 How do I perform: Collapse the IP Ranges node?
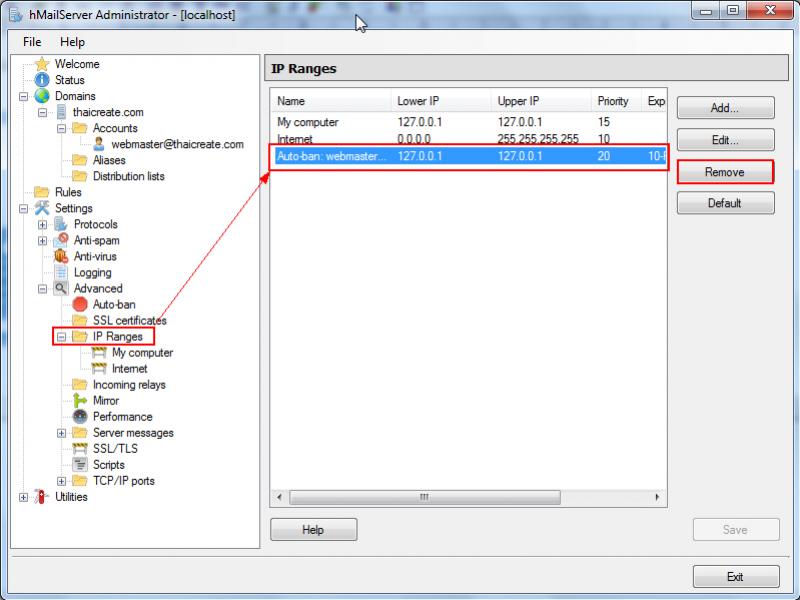click(x=62, y=337)
